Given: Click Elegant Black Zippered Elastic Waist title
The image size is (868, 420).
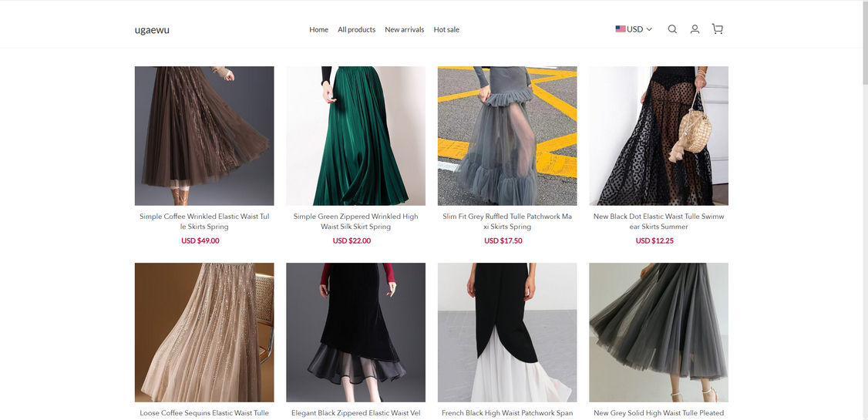Looking at the screenshot, I should point(356,413).
